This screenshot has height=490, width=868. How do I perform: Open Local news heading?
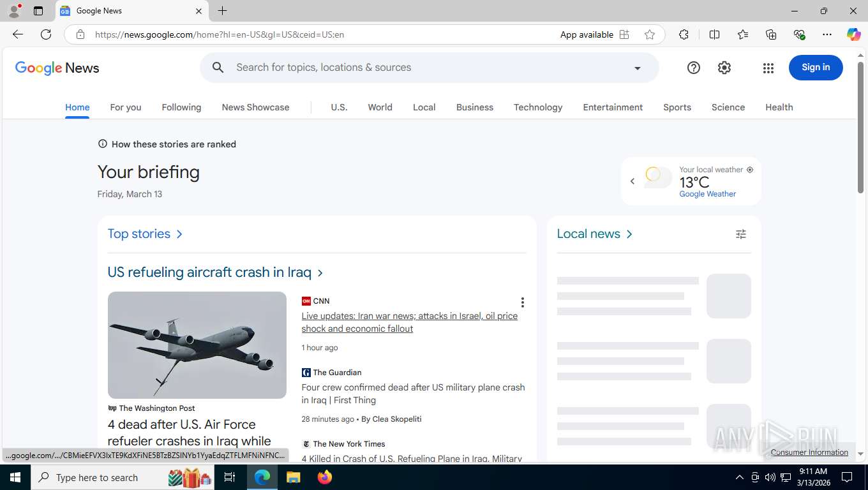click(x=595, y=234)
